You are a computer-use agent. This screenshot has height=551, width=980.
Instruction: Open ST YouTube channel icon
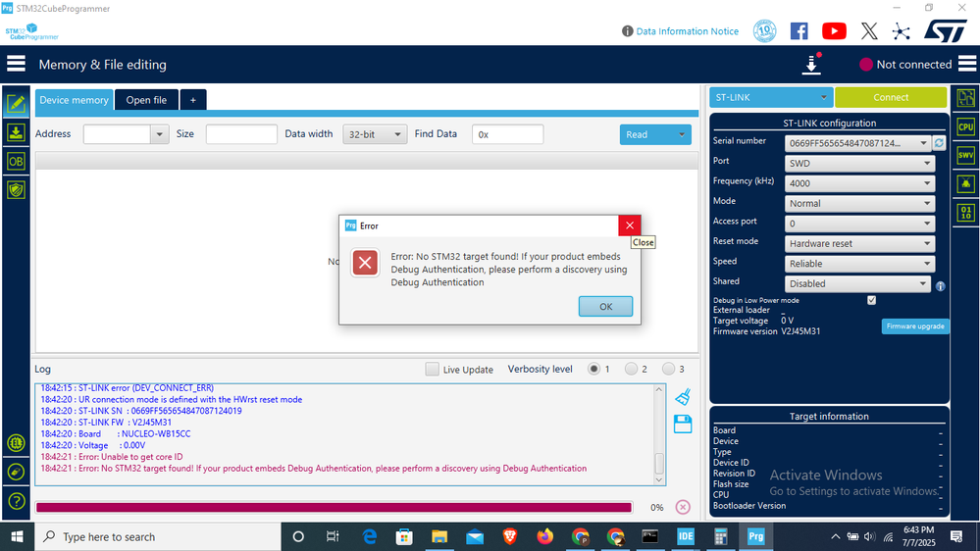coord(834,31)
